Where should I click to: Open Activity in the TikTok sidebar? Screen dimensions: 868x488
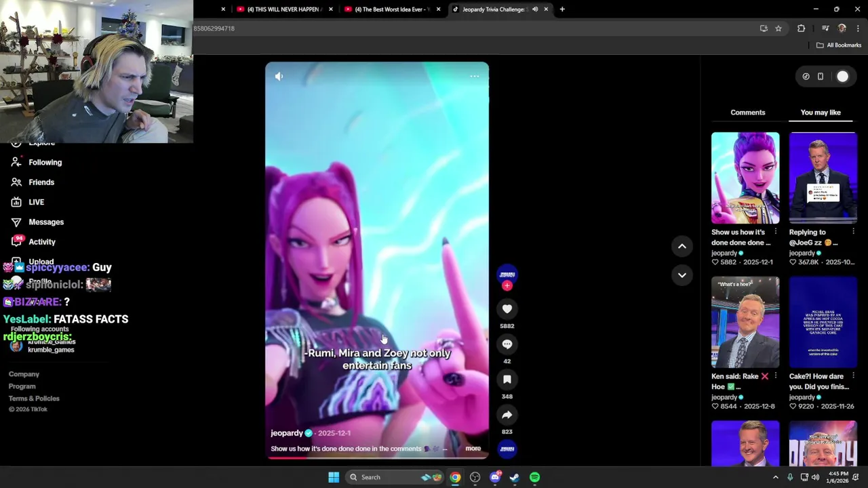click(x=42, y=242)
